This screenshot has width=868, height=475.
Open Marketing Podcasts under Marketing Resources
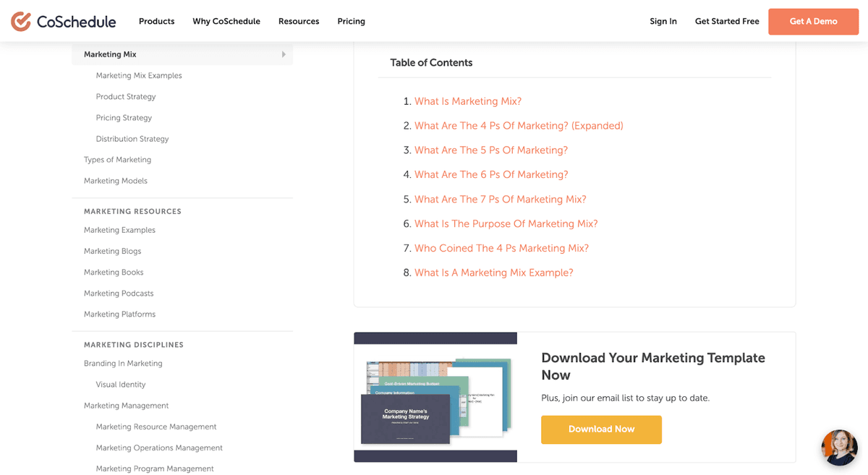point(118,293)
